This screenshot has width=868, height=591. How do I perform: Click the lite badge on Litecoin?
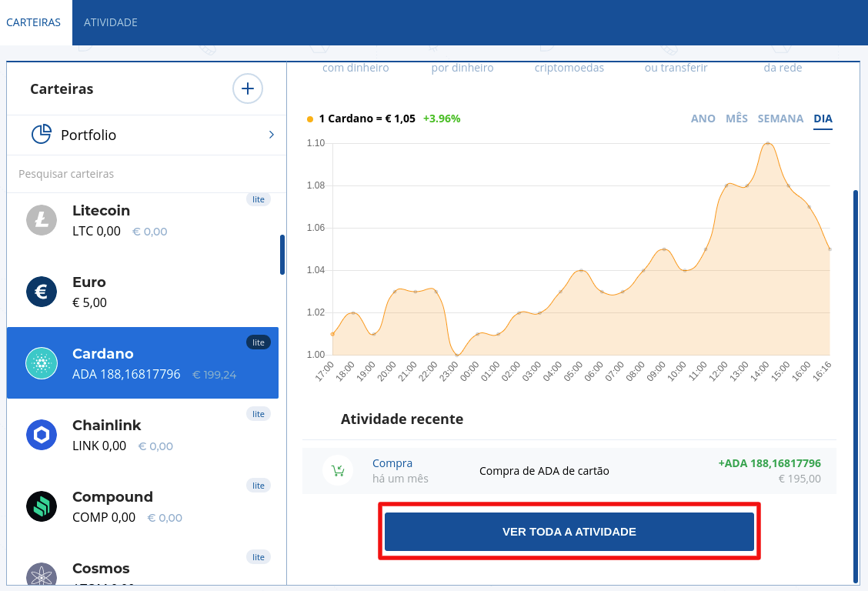point(259,199)
